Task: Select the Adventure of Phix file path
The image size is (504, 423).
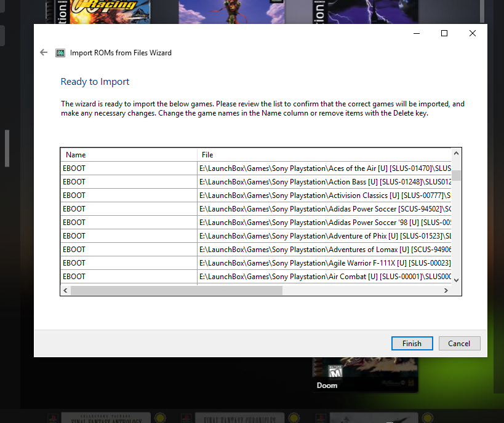Action: [324, 235]
